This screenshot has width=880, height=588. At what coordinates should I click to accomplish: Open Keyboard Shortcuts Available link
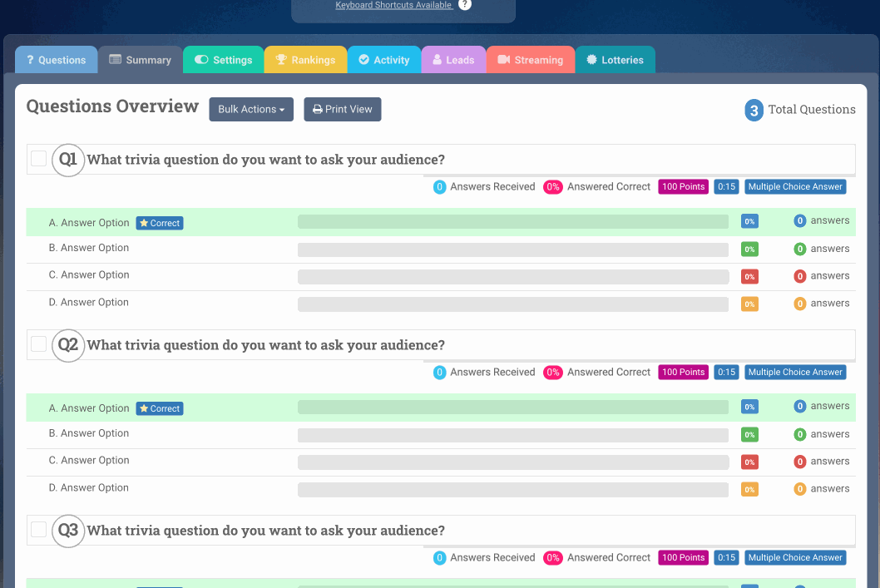tap(394, 5)
